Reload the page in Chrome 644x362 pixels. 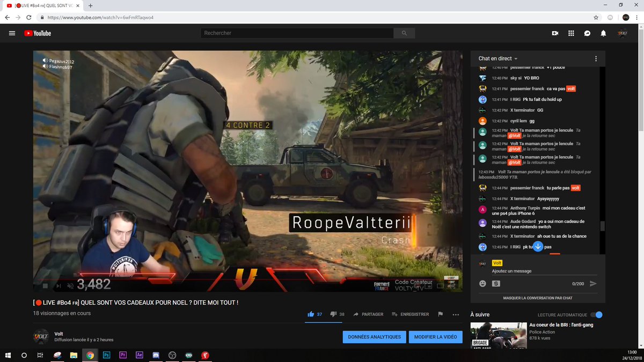coord(30,17)
